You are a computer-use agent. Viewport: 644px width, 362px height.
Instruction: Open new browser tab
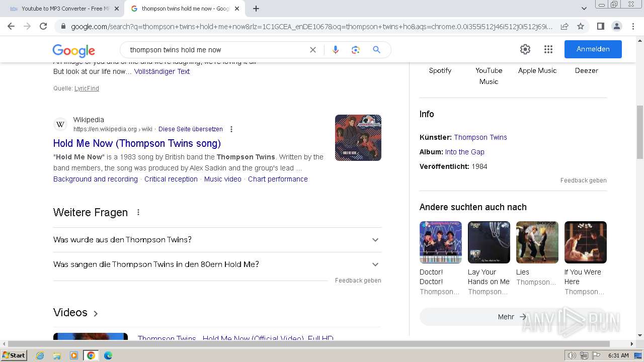256,9
